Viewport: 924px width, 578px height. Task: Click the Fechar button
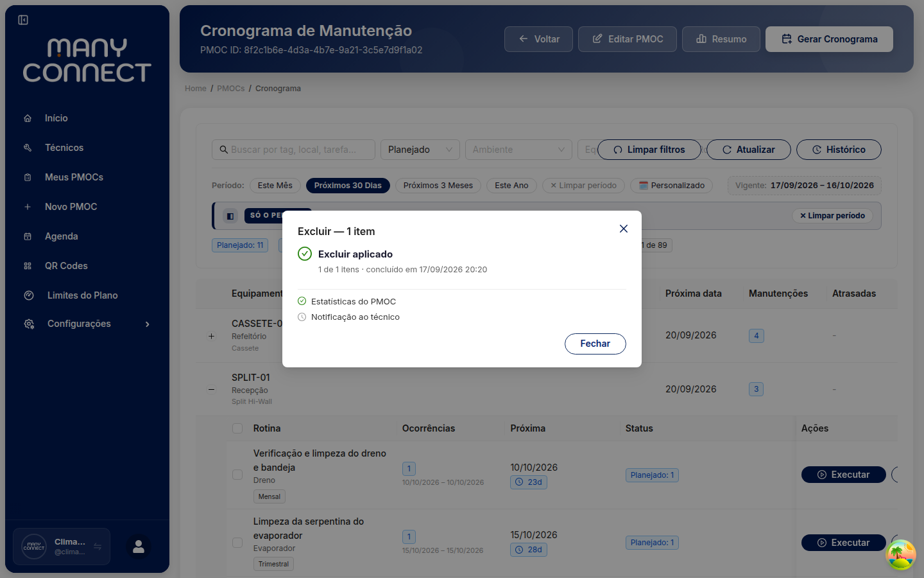tap(595, 344)
